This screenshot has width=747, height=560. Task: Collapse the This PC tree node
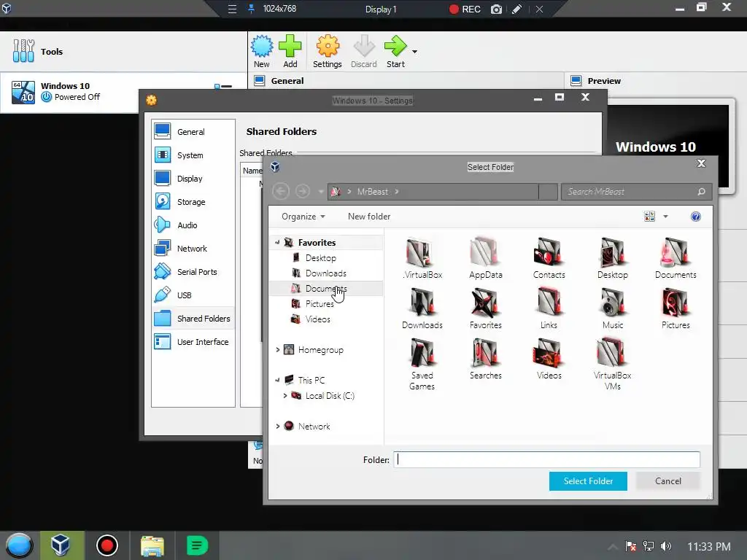277,380
